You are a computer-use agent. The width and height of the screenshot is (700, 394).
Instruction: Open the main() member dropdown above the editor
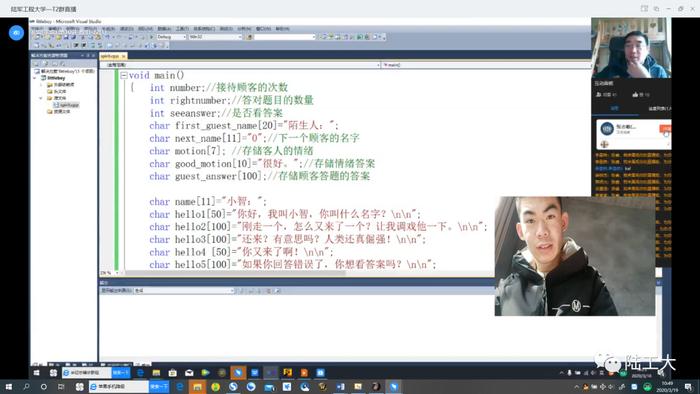[x=486, y=65]
